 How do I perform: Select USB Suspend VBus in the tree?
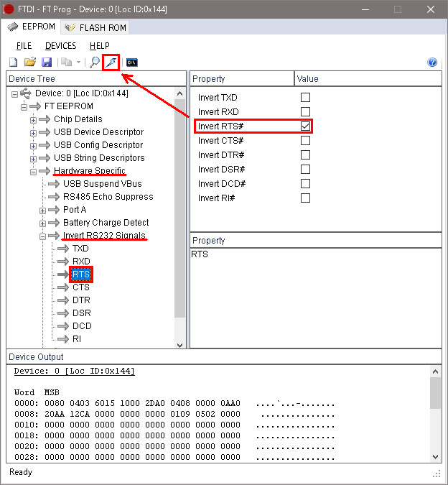pyautogui.click(x=102, y=184)
